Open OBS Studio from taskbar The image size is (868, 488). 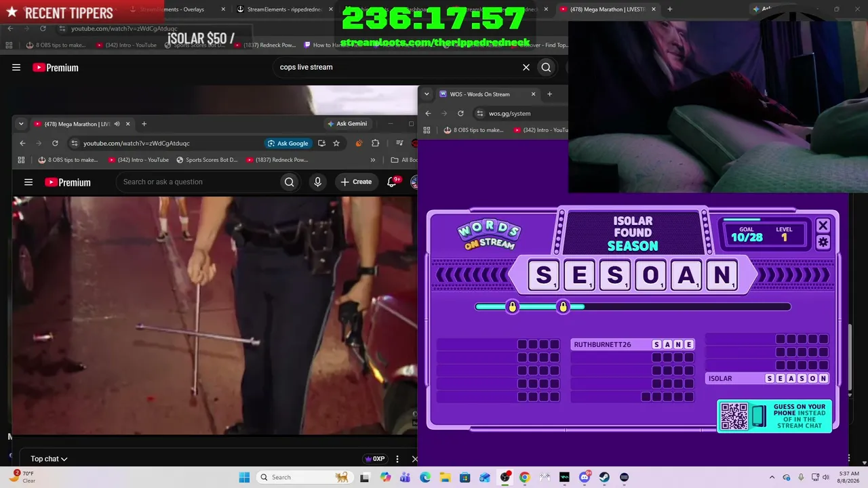coord(505,477)
